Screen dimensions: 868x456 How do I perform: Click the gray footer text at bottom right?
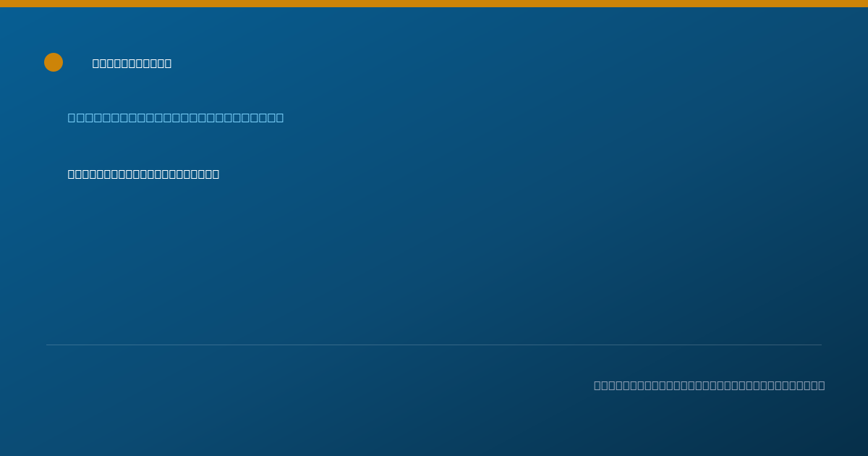[709, 385]
